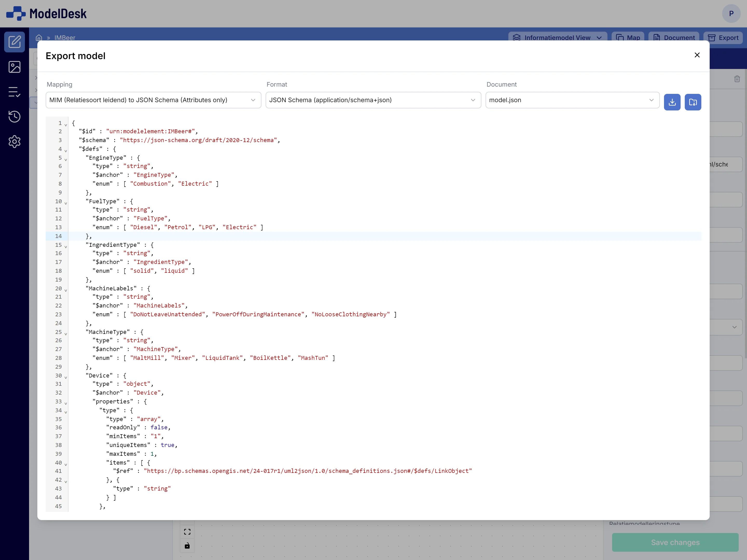Close the Export model dialog

pyautogui.click(x=697, y=55)
